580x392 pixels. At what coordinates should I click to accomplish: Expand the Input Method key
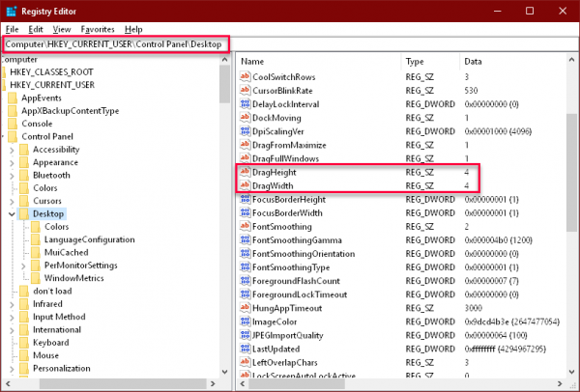tap(12, 318)
